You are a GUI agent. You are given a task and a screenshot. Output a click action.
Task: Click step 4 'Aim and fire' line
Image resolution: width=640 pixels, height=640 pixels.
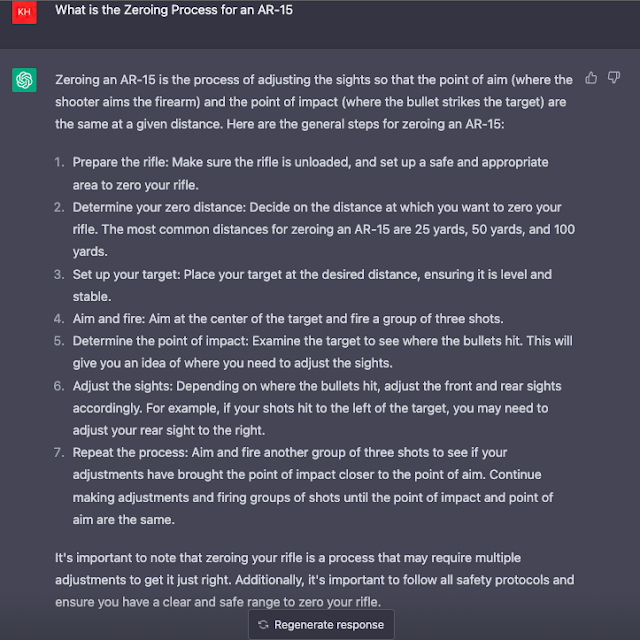coord(288,319)
